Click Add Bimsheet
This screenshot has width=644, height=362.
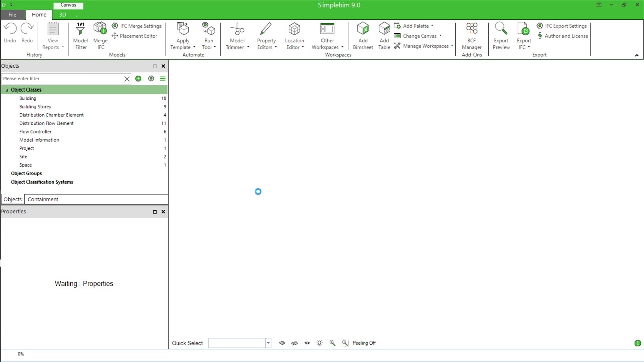pos(363,36)
